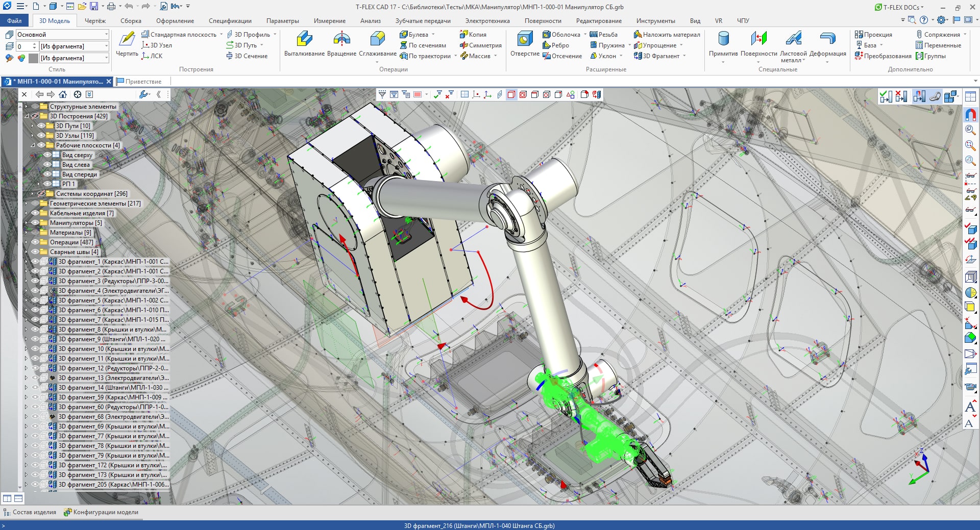The height and width of the screenshot is (530, 980).
Task: Click the По траектории sweep button
Action: coord(426,56)
